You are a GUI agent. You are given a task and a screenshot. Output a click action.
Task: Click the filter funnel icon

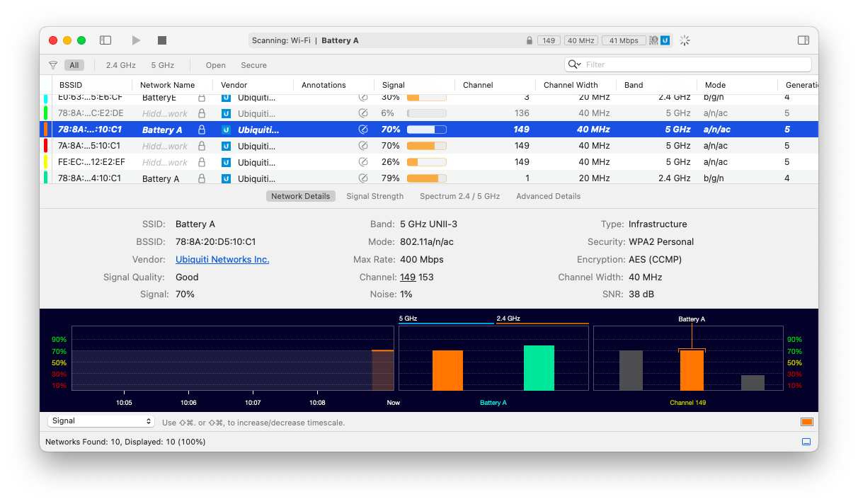tap(53, 65)
